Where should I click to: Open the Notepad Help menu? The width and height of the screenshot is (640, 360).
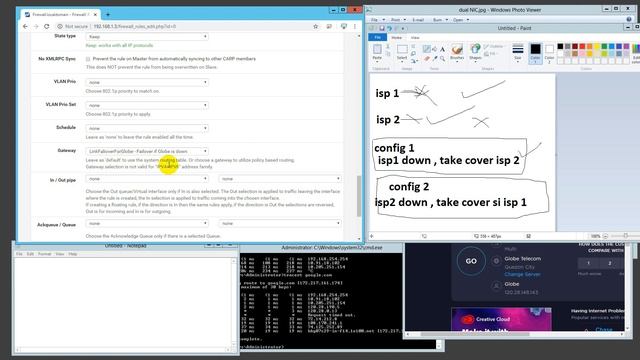[73, 254]
